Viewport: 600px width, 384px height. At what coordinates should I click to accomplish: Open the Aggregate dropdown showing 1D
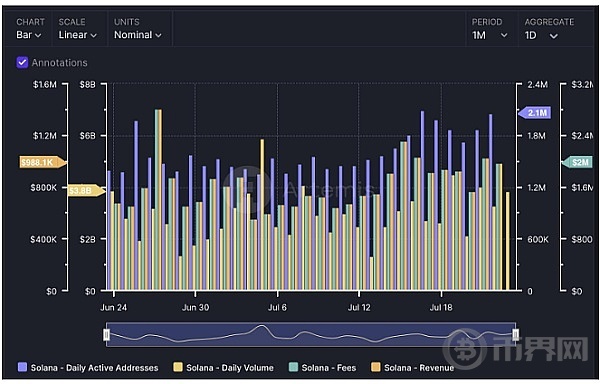click(541, 36)
